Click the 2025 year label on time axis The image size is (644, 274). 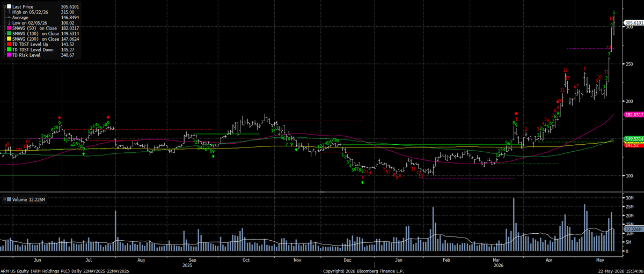point(188,265)
